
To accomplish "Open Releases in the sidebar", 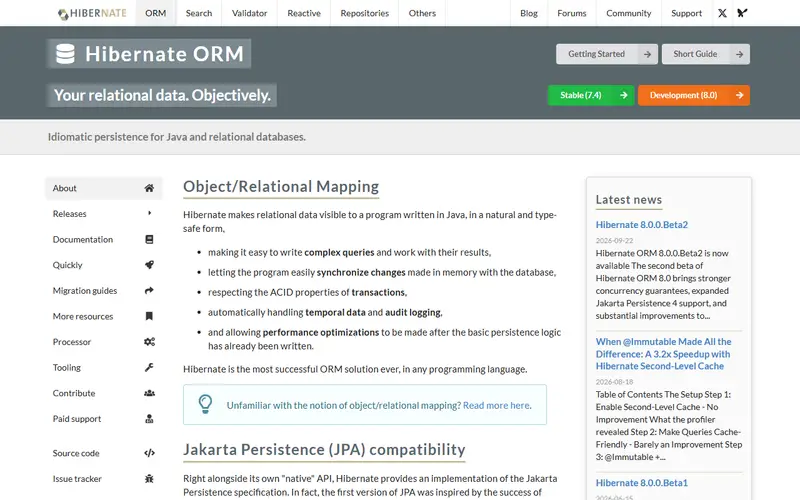I will click(104, 214).
